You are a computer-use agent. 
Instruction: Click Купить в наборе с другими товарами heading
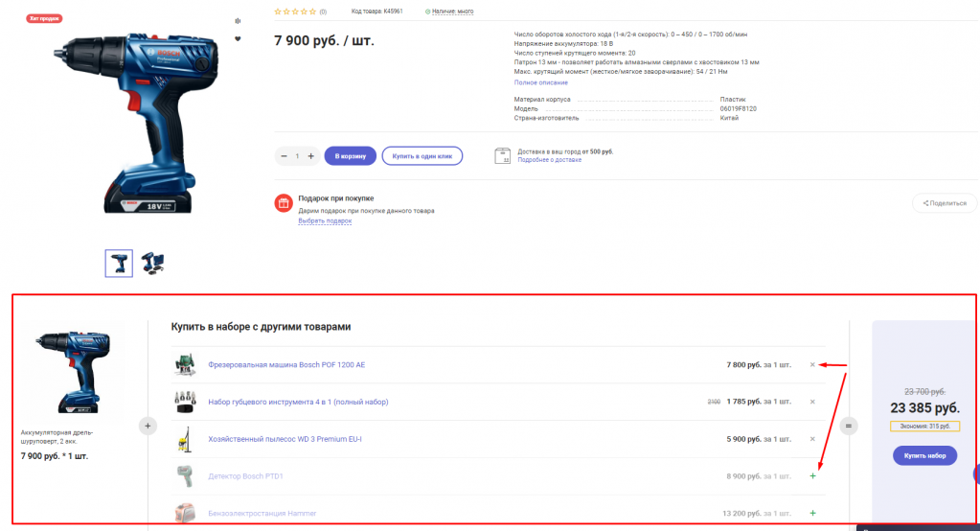point(261,327)
